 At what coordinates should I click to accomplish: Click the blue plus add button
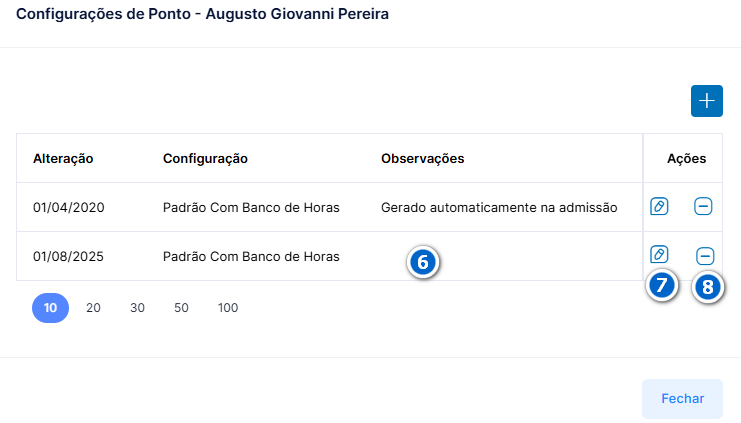[x=707, y=101]
